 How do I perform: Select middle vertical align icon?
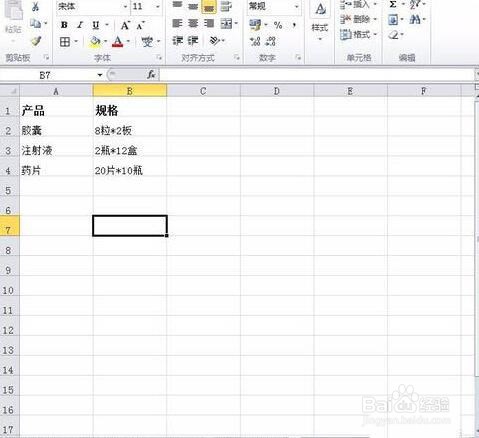[x=193, y=6]
